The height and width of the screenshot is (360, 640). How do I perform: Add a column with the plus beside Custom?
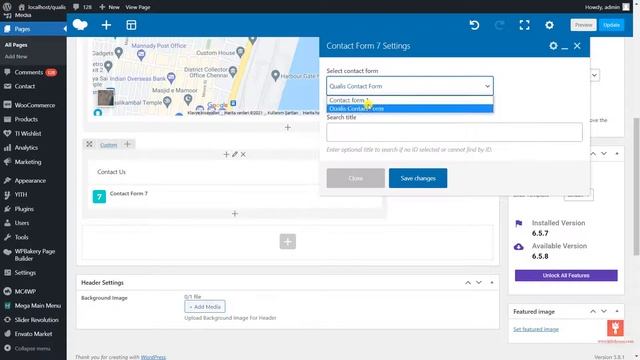(x=127, y=144)
